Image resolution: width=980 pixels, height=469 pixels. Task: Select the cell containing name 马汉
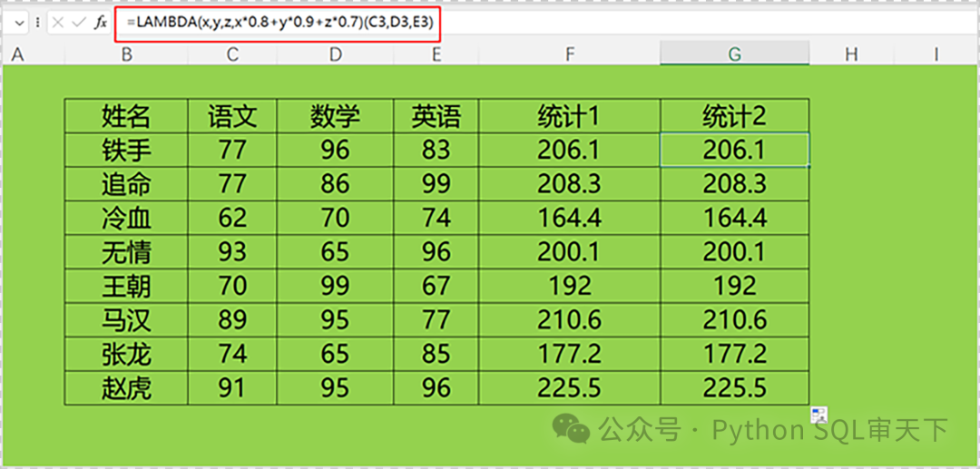point(126,320)
